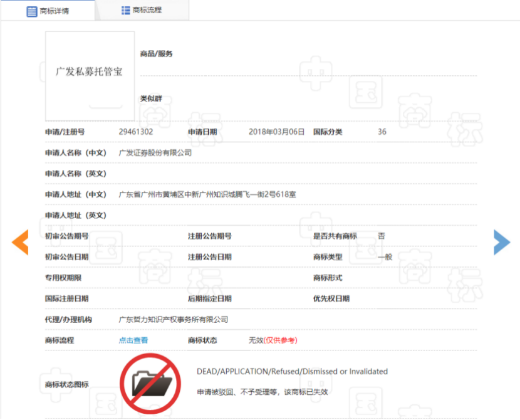Click the 初审公告日期 label
Viewport: 520px width, 420px height.
(66, 257)
